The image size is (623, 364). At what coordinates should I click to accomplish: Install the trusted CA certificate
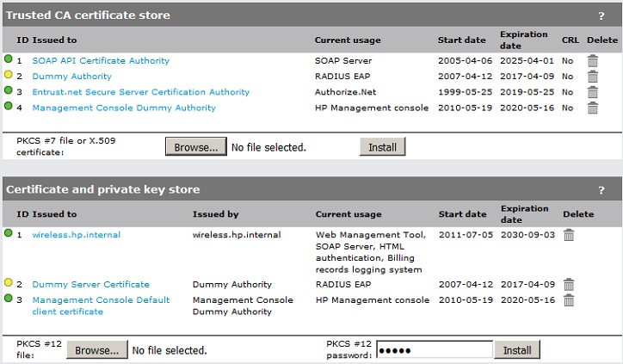(382, 147)
